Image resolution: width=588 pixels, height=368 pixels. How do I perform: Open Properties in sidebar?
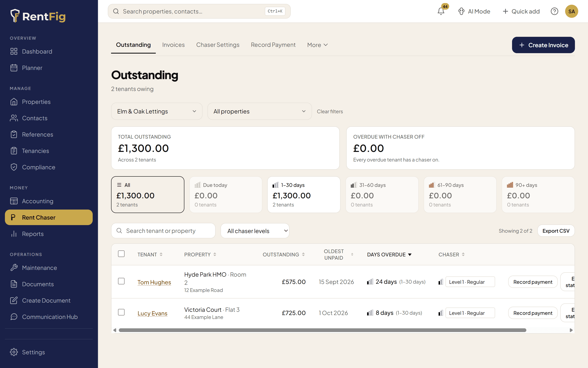[x=49, y=102]
